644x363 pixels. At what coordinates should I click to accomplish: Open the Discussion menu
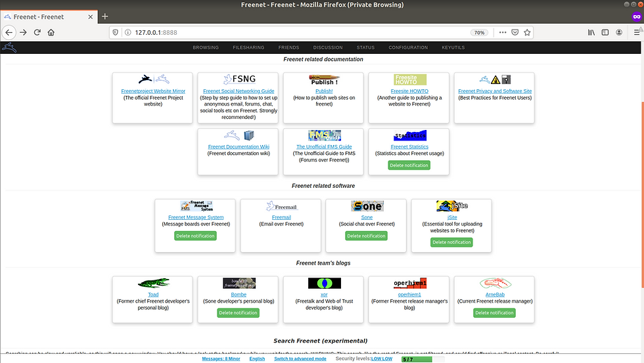328,47
